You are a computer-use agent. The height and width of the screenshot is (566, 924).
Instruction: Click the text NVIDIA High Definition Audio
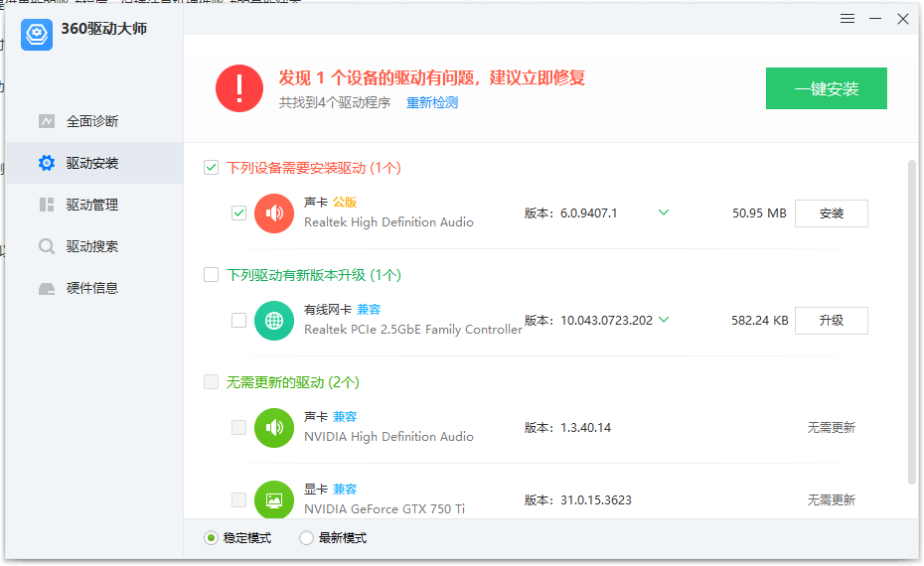pyautogui.click(x=388, y=437)
